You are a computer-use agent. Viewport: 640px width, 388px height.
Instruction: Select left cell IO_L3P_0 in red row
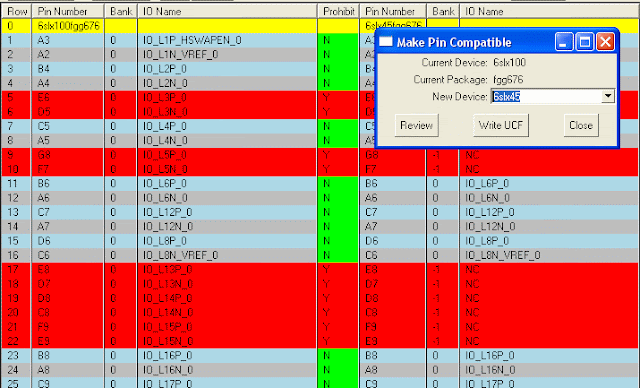(227, 98)
